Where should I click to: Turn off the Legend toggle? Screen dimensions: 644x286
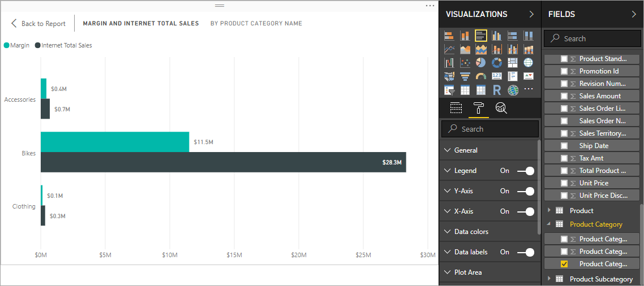526,171
